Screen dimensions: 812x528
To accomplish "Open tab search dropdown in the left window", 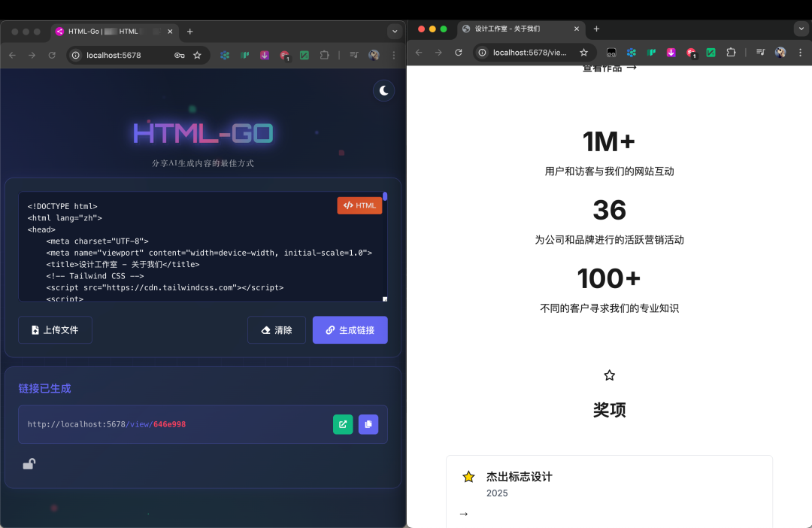I will 395,32.
